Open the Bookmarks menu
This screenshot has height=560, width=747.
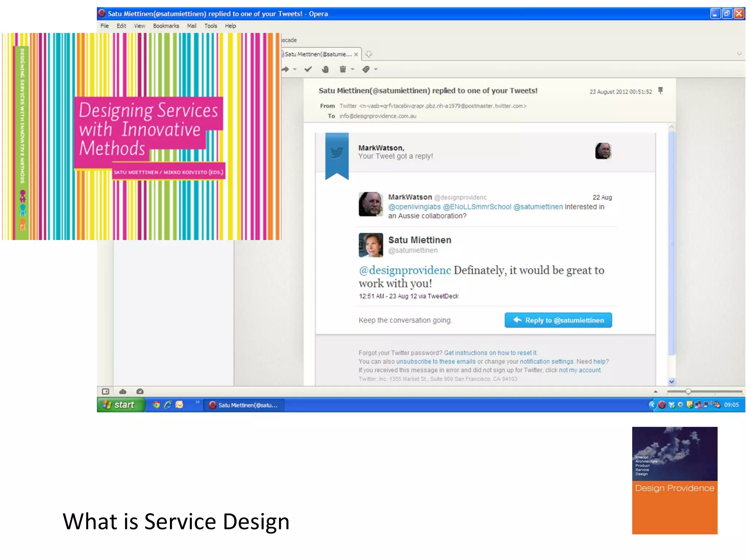[166, 26]
